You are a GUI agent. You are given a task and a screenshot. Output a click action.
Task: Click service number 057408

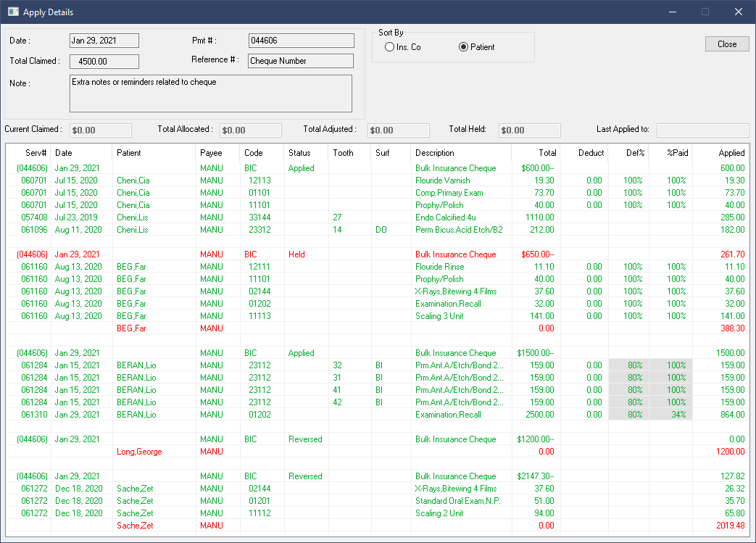tap(34, 217)
